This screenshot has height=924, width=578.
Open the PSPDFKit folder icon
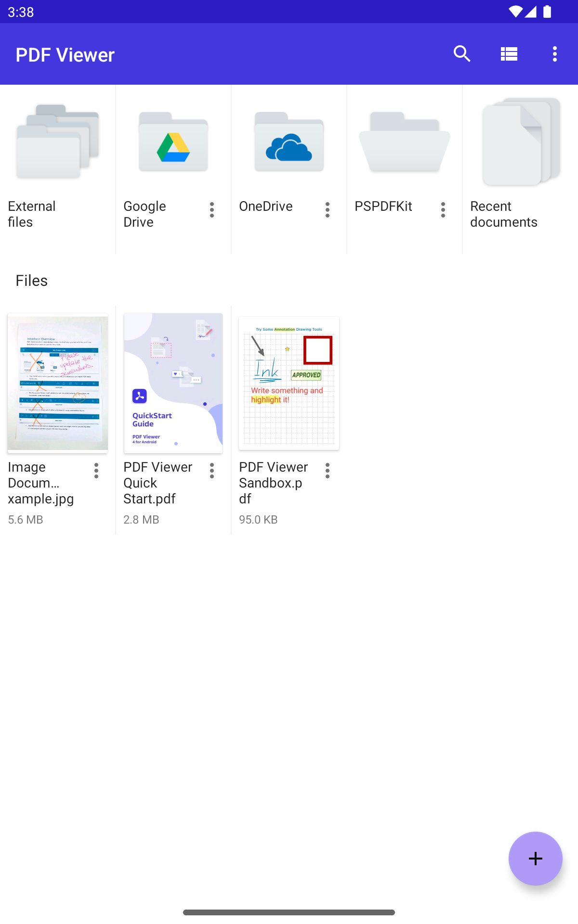click(405, 141)
